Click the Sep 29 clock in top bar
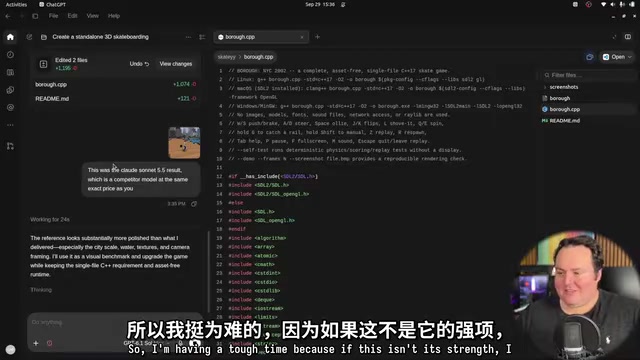This screenshot has height=360, width=640. click(x=320, y=4)
